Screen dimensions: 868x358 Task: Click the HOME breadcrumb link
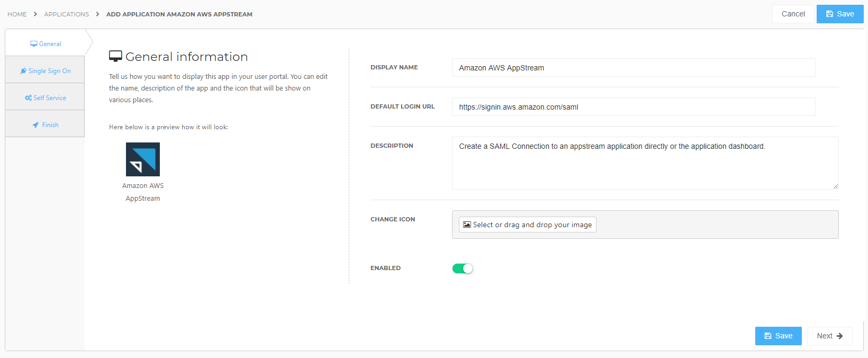click(17, 14)
